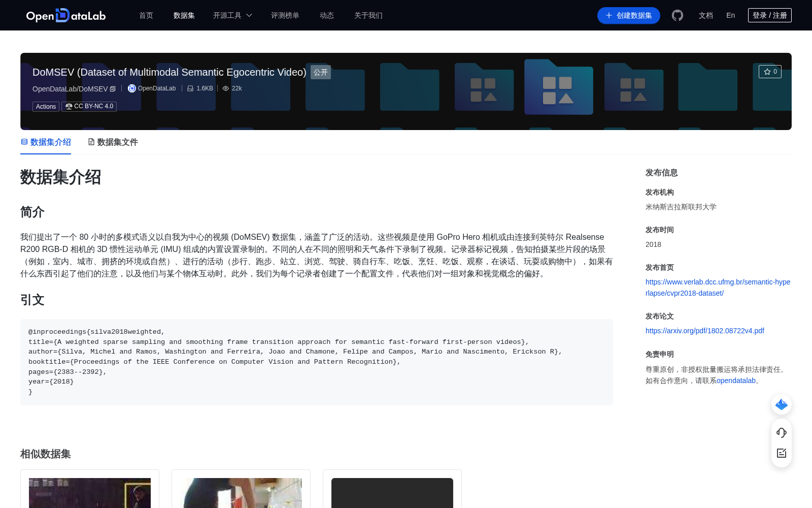Click the OpenDataLab owner name
Screen dimensions: 812x508
pos(157,88)
